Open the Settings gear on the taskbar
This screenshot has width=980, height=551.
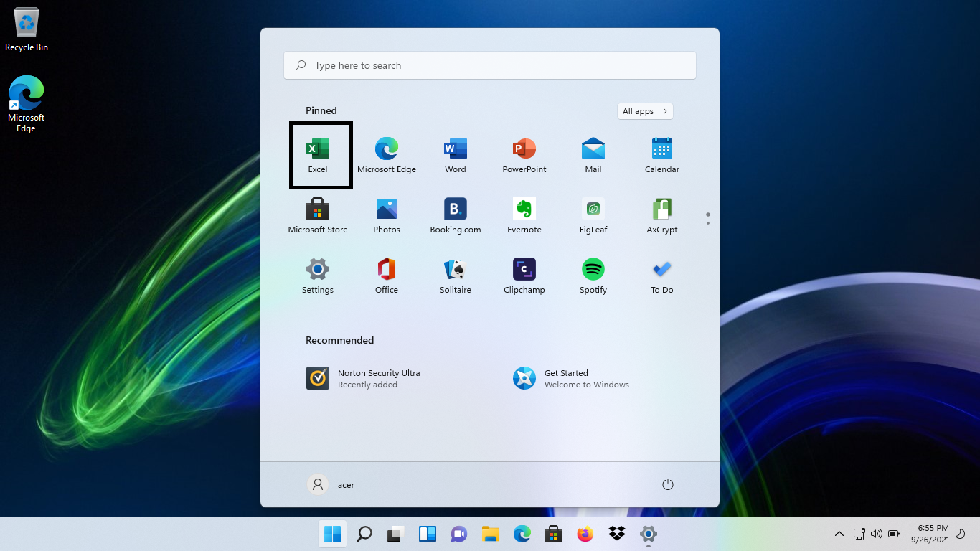(649, 534)
